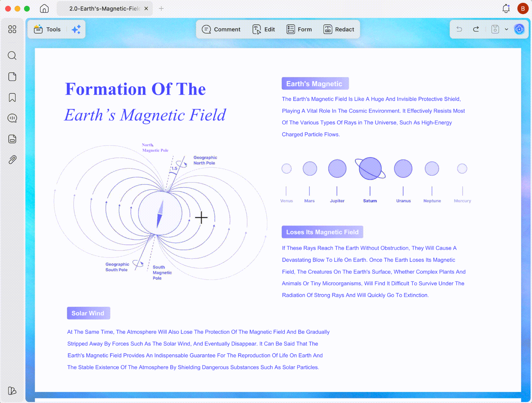Open the thumbnails grid panel
The image size is (532, 403).
click(x=12, y=29)
